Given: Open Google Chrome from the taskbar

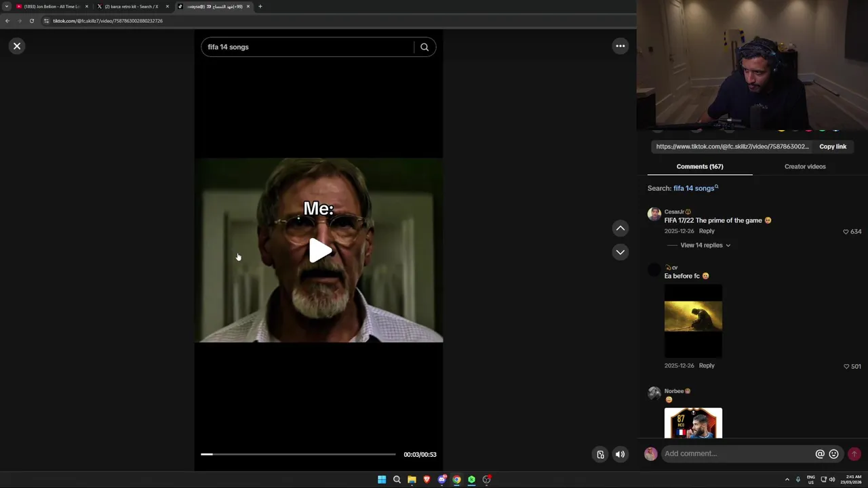Looking at the screenshot, I should click(456, 479).
